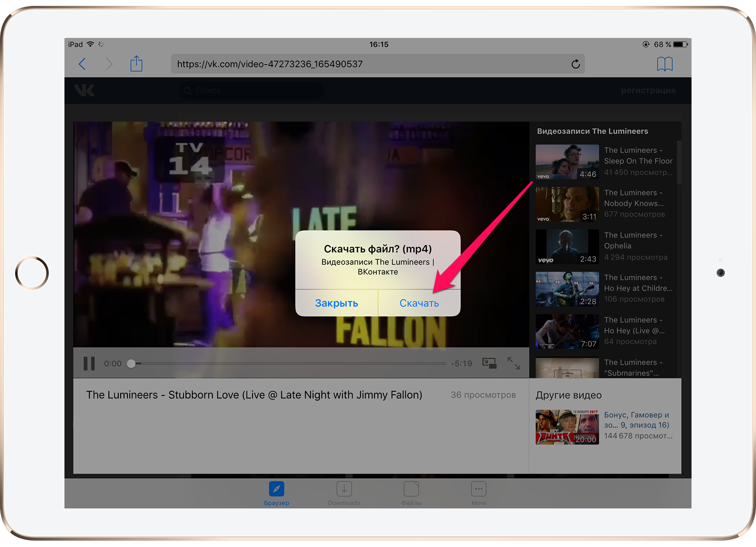Tap the battery status icon
756x547 pixels.
(680, 44)
